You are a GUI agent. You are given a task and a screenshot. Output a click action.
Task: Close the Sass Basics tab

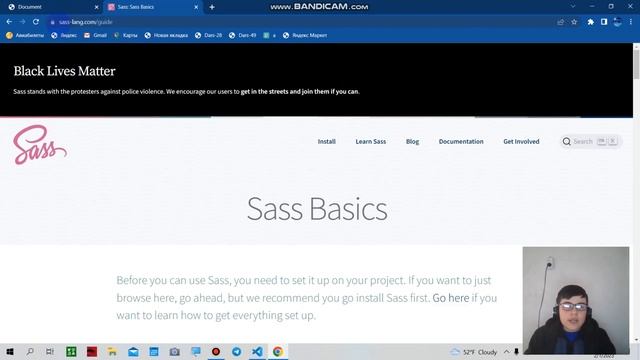[196, 7]
